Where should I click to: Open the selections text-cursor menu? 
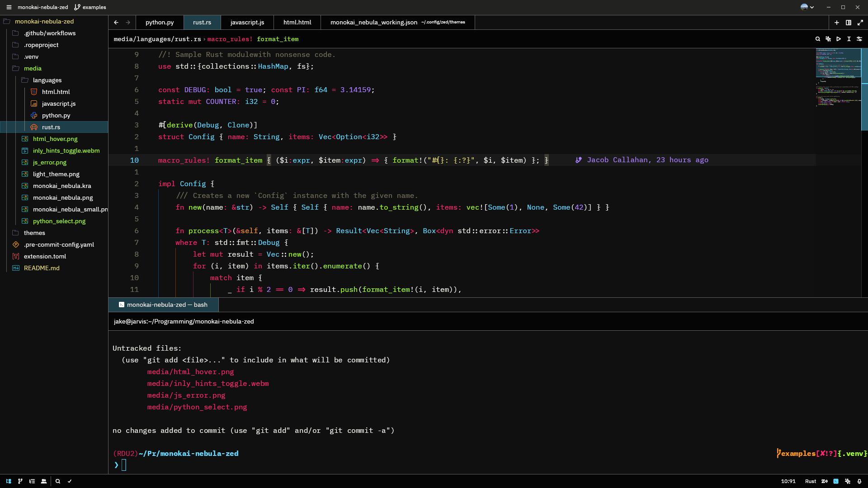click(849, 39)
